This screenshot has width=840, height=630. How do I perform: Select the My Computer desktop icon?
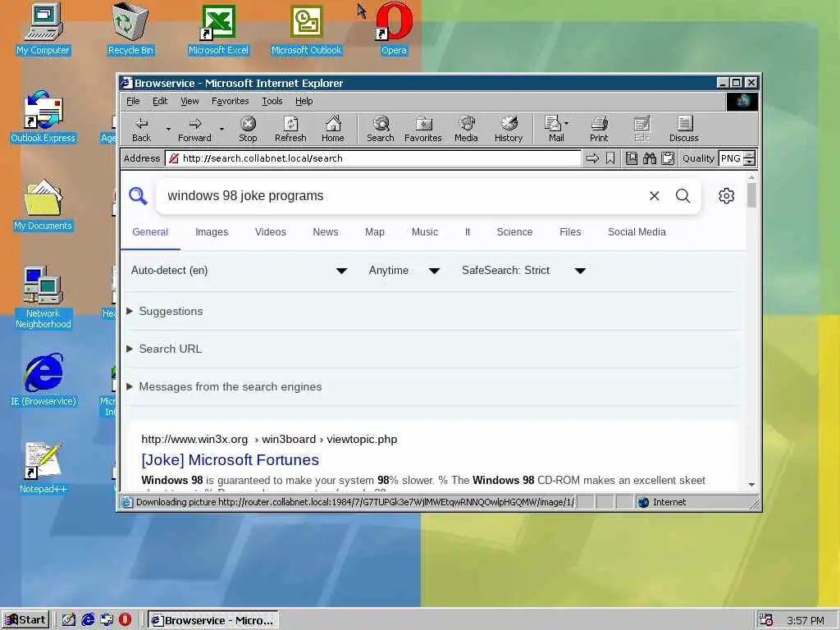tap(43, 30)
